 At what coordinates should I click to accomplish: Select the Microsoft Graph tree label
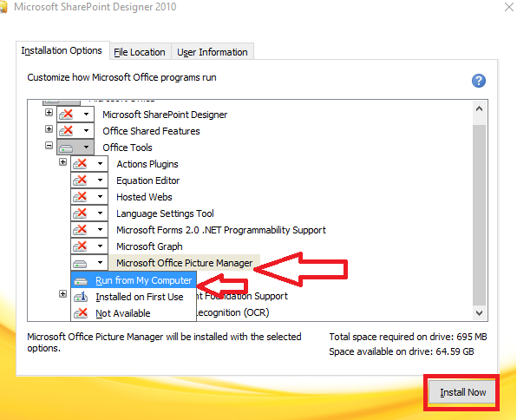pyautogui.click(x=149, y=246)
